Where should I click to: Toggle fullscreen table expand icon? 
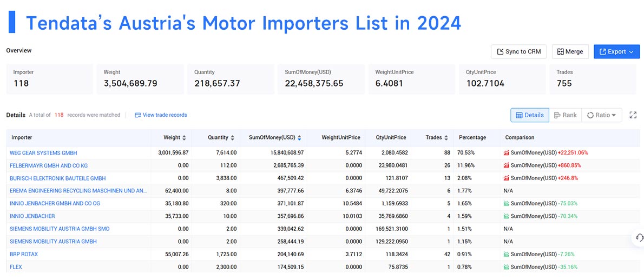click(633, 115)
